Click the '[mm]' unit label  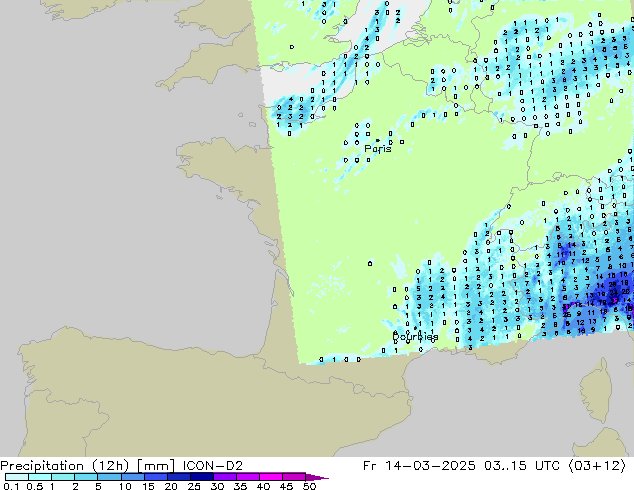[x=156, y=466]
